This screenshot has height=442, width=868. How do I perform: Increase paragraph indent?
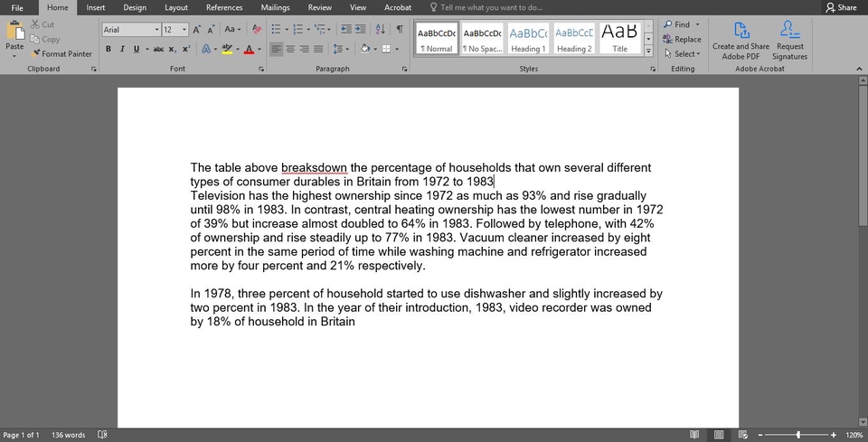tap(360, 29)
